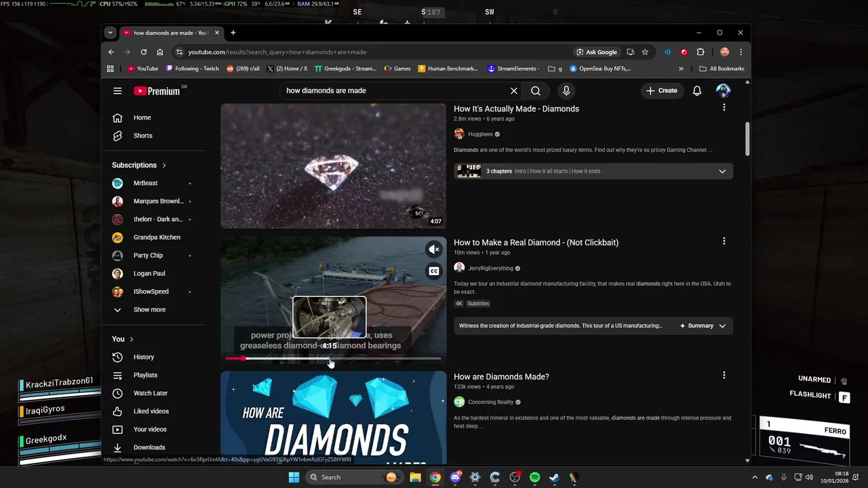Open the Human Benchmark bookmark
This screenshot has width=868, height=488.
click(x=448, y=68)
